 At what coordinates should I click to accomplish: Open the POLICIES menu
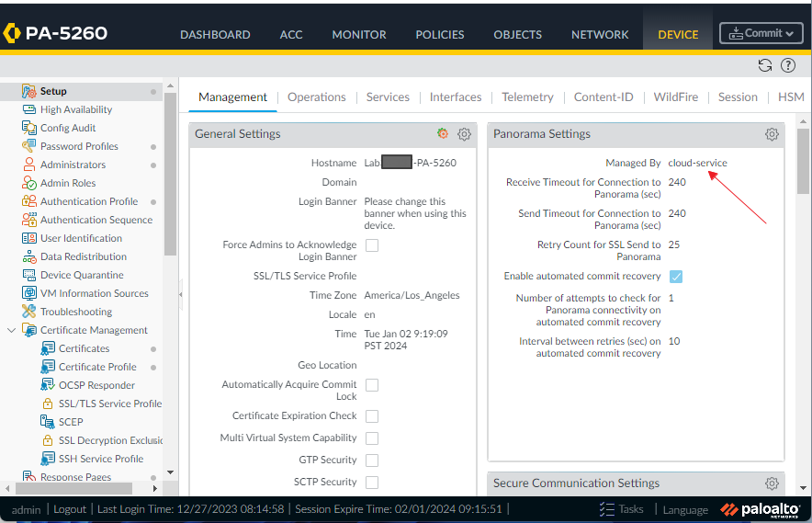pos(440,35)
